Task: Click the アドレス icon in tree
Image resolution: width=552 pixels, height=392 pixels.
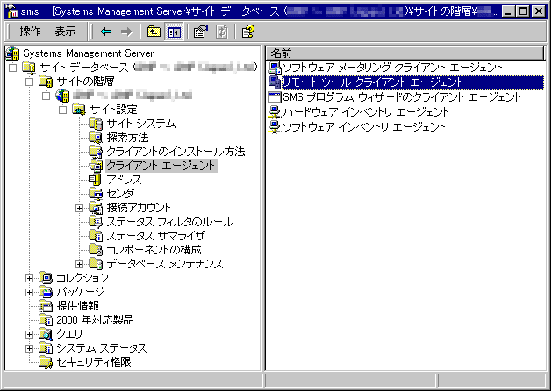Action: tap(96, 180)
